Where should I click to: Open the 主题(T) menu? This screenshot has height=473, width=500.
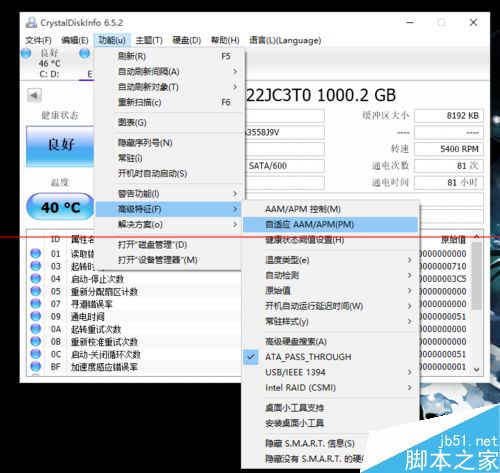[149, 40]
